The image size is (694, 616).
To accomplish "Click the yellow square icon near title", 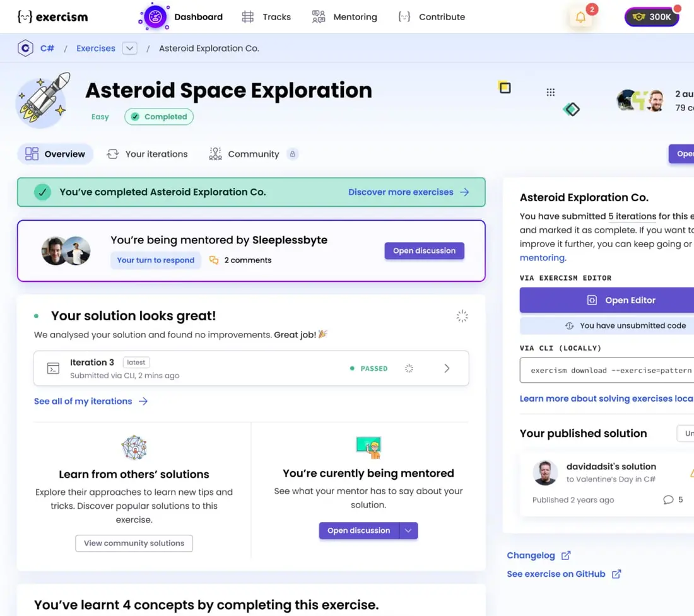I will tap(505, 88).
